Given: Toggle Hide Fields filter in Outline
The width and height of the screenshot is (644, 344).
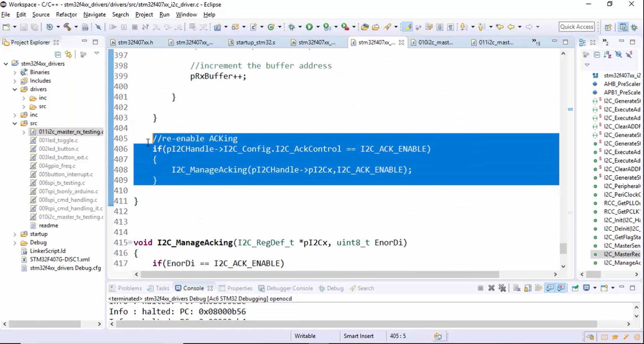Looking at the screenshot, I should 618,54.
